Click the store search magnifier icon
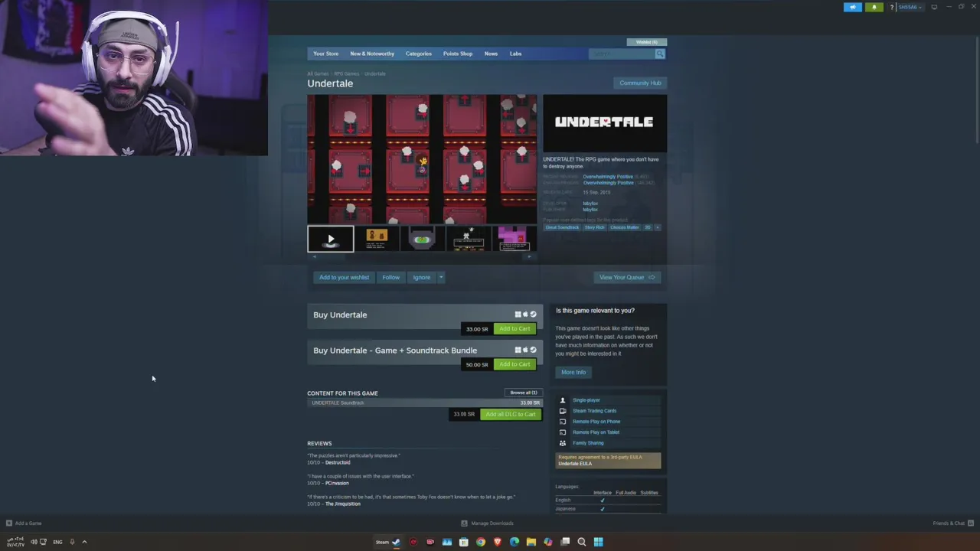980x551 pixels. [659, 54]
